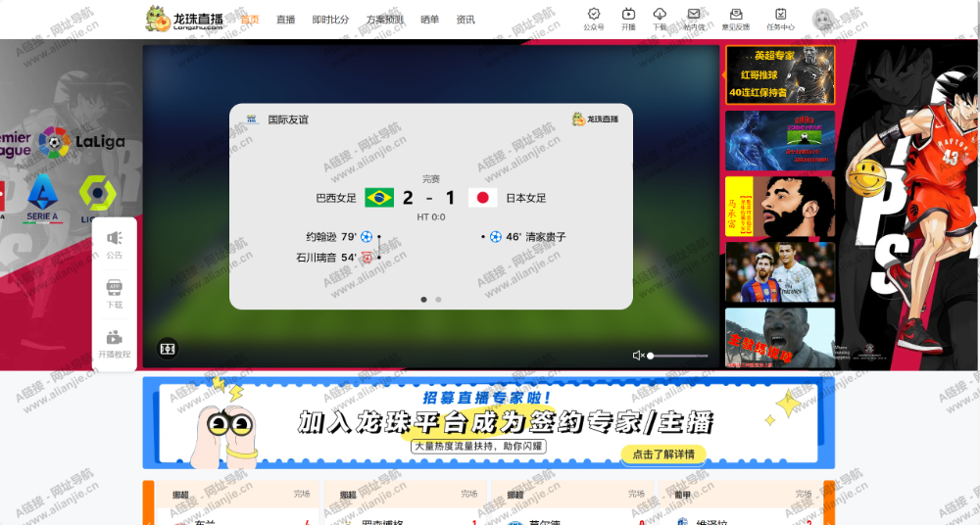The image size is (980, 525).
Task: Click the cloud 下载 icon in header
Action: [x=660, y=15]
